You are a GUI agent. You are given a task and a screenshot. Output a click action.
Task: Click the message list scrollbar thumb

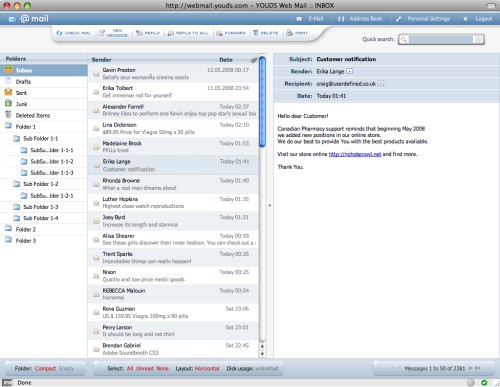262,102
